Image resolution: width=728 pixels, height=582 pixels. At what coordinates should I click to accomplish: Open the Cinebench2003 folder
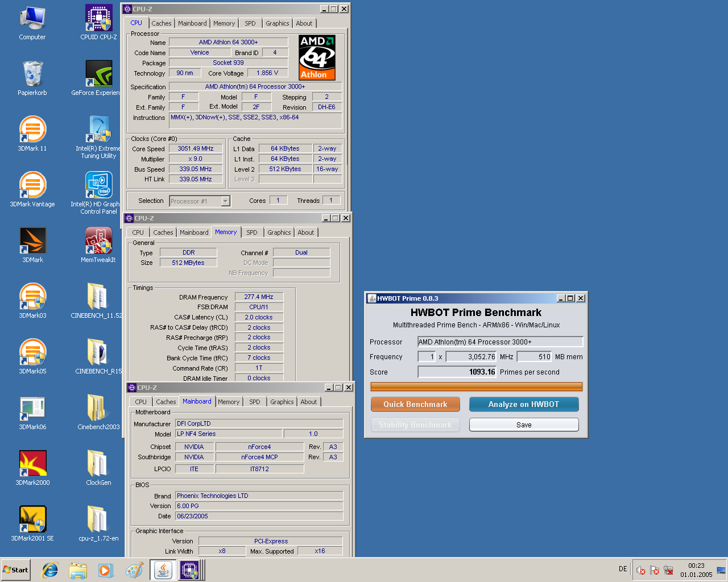click(98, 413)
